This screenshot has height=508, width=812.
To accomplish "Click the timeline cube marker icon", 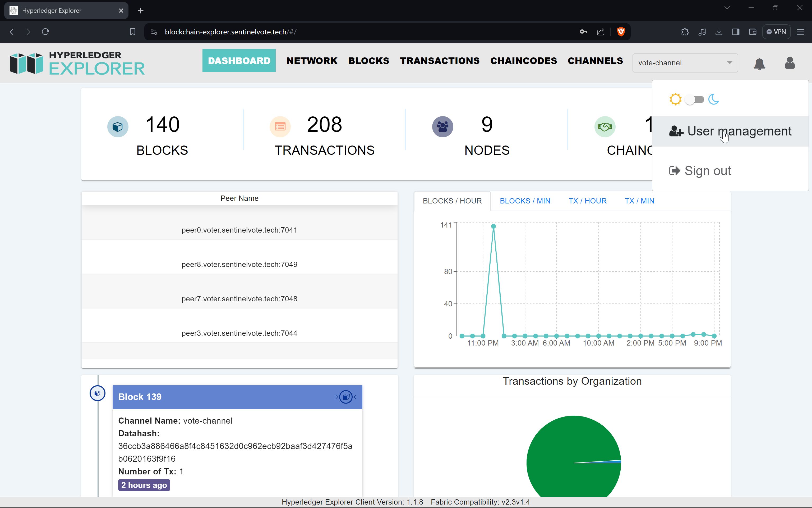I will [x=97, y=393].
